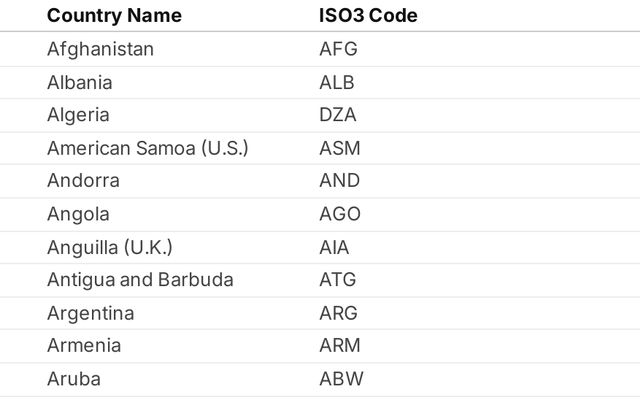Image resolution: width=640 pixels, height=400 pixels.
Task: Select Antigua and Barbuda row name
Action: pyautogui.click(x=140, y=280)
